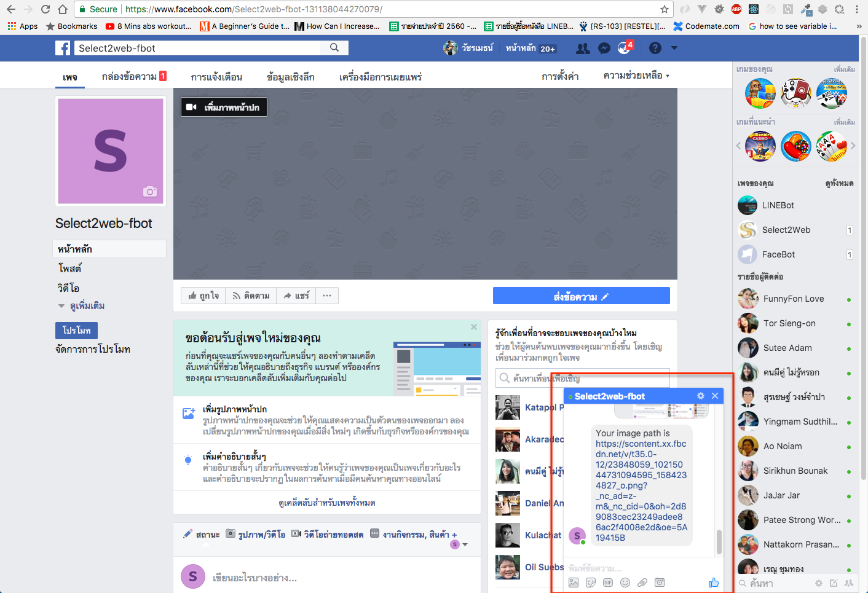
Task: Click the ส่งข้อความ button
Action: point(582,296)
